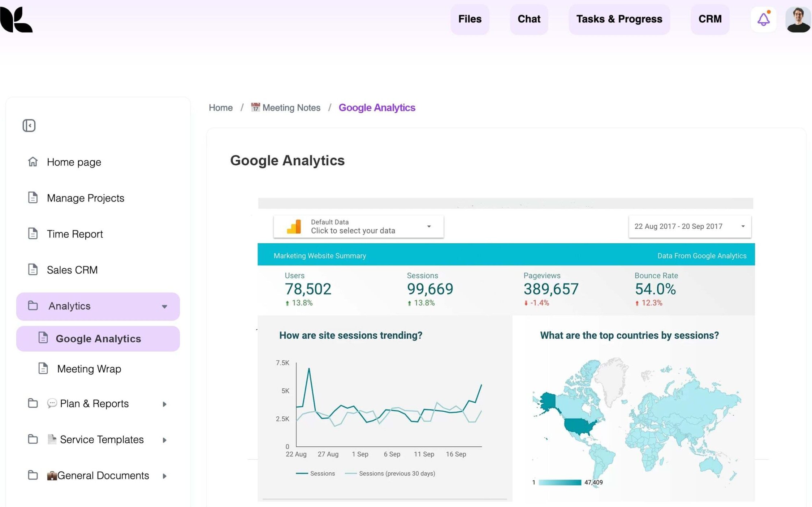The image size is (812, 507).
Task: Click the Google Analytics page icon in sidebar
Action: 43,338
